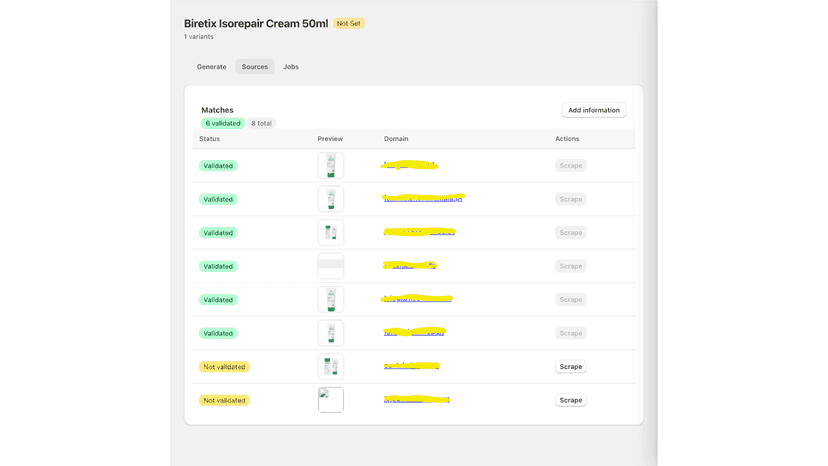Click the last Not validated status badge
828x466 pixels.
(x=224, y=400)
